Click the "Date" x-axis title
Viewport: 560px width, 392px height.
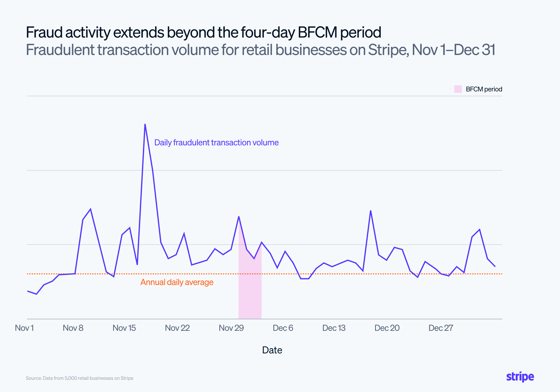pyautogui.click(x=272, y=350)
